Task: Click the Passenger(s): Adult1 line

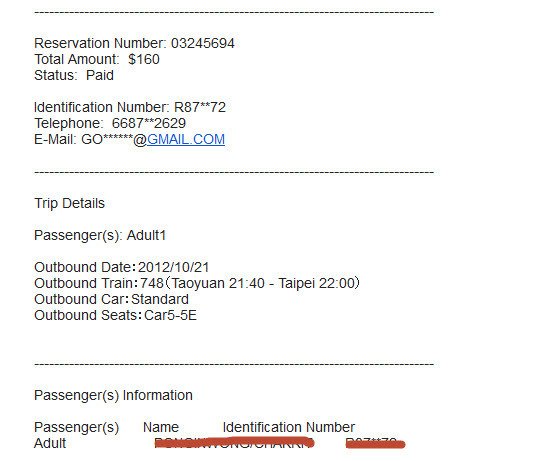Action: [x=100, y=235]
